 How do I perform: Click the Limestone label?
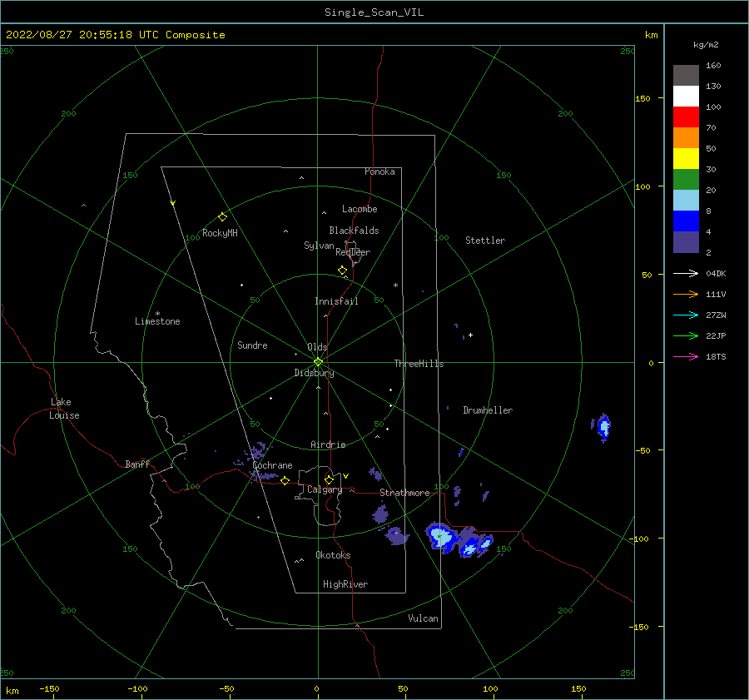(157, 321)
